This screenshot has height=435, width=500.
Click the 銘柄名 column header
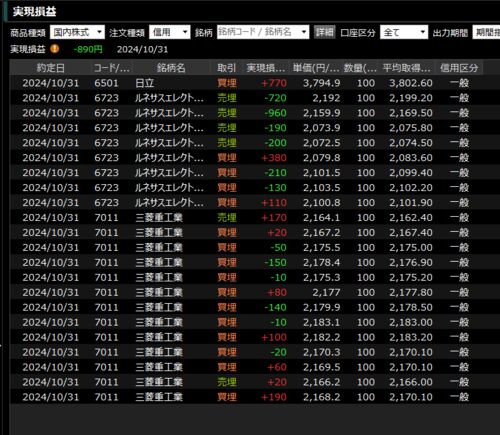point(171,68)
